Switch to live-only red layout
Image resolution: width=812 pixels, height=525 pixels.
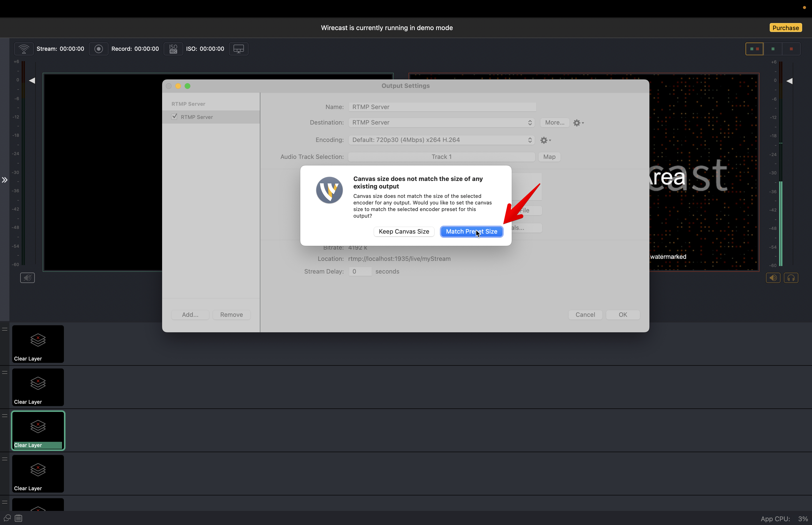click(x=791, y=49)
